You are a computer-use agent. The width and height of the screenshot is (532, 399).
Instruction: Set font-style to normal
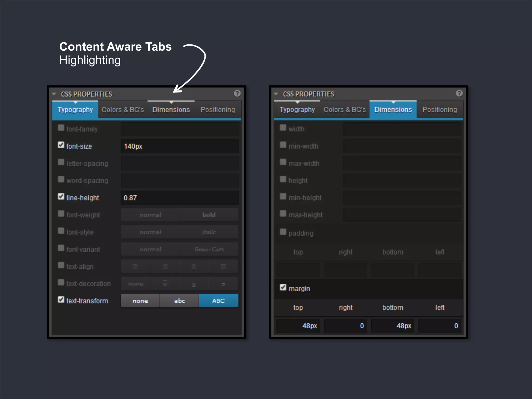150,232
